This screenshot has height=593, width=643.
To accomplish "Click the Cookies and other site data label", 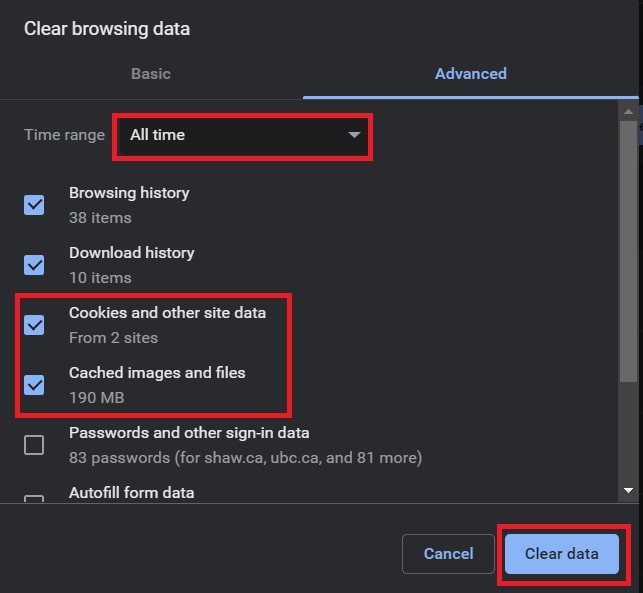I will coord(167,313).
